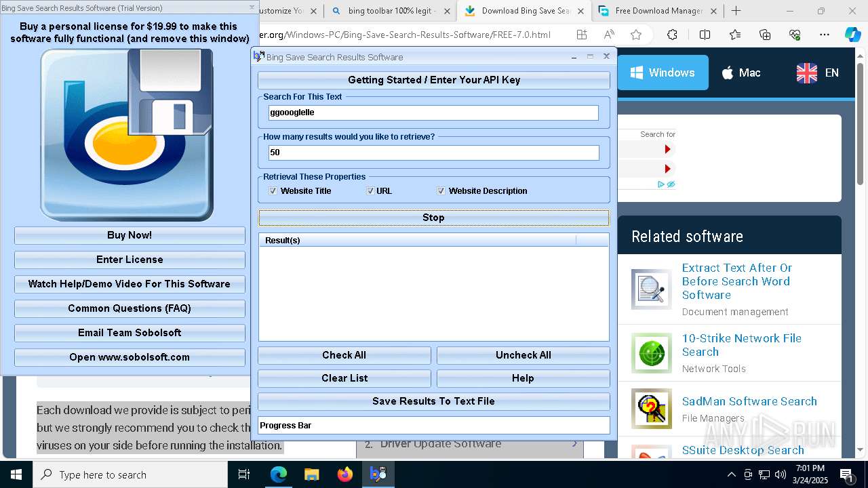The width and height of the screenshot is (868, 488).
Task: Open Edge Favorites star list icon
Action: click(735, 35)
